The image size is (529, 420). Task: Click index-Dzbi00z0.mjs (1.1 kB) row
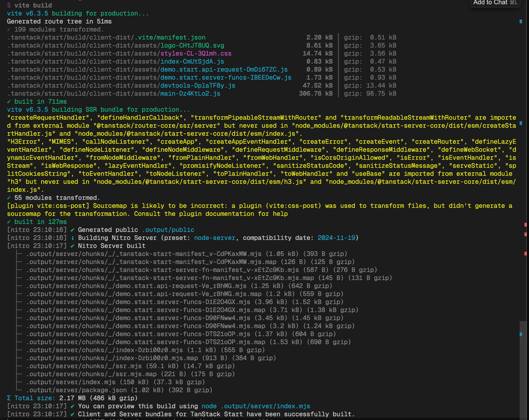(x=145, y=350)
